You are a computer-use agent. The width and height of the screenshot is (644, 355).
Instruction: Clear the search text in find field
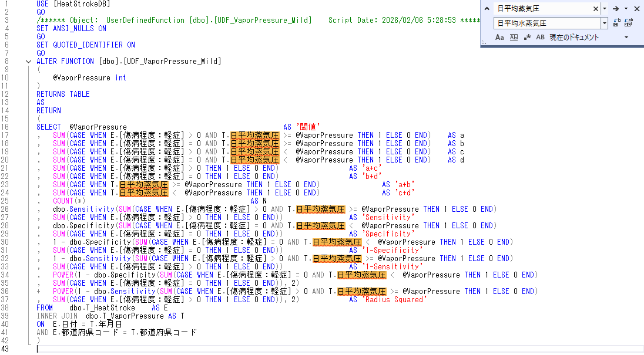(595, 9)
